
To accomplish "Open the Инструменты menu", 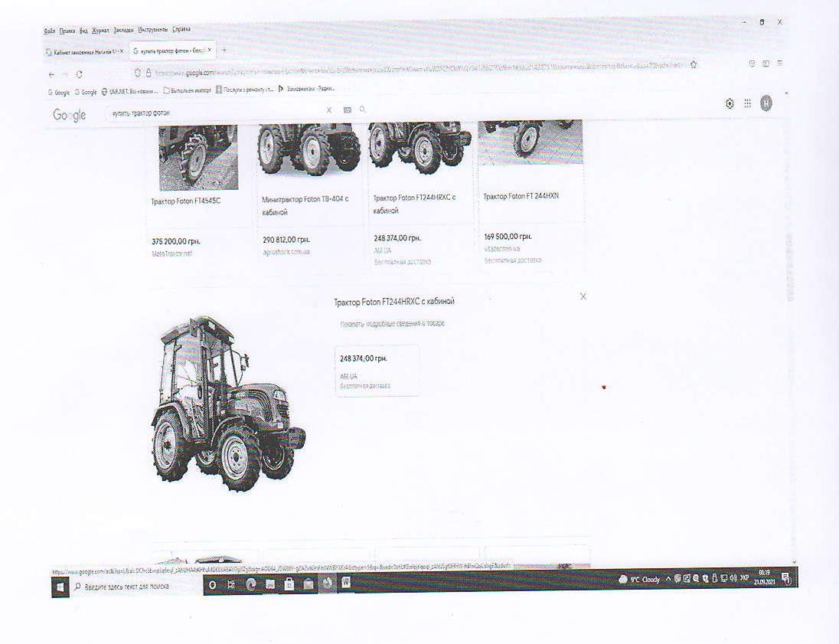I will (153, 29).
